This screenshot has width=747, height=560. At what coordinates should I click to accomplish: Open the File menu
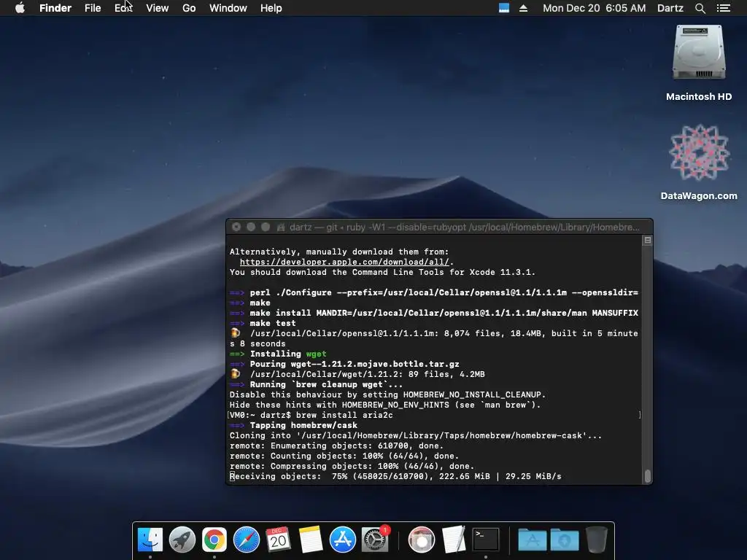point(93,8)
